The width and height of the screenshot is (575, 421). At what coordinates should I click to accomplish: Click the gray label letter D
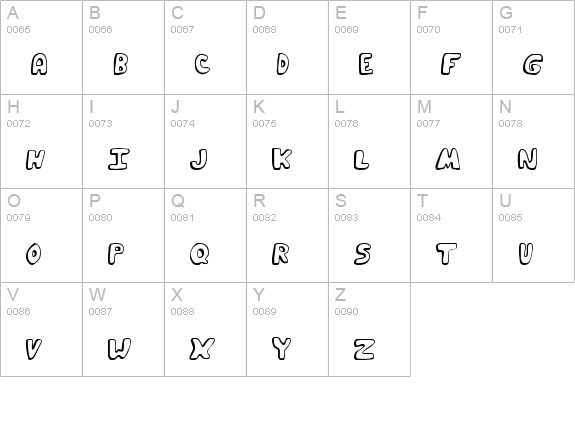coord(259,13)
